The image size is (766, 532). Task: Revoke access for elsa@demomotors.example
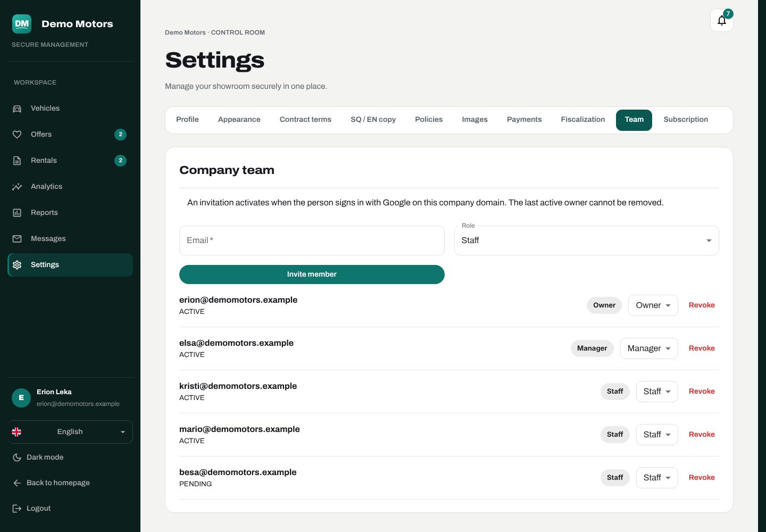click(702, 348)
